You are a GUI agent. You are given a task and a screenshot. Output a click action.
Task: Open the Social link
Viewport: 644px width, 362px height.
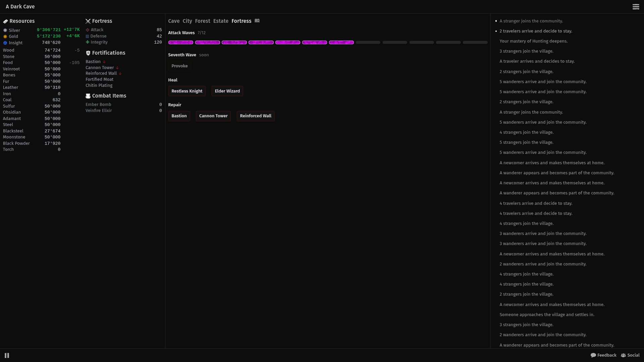click(630, 355)
